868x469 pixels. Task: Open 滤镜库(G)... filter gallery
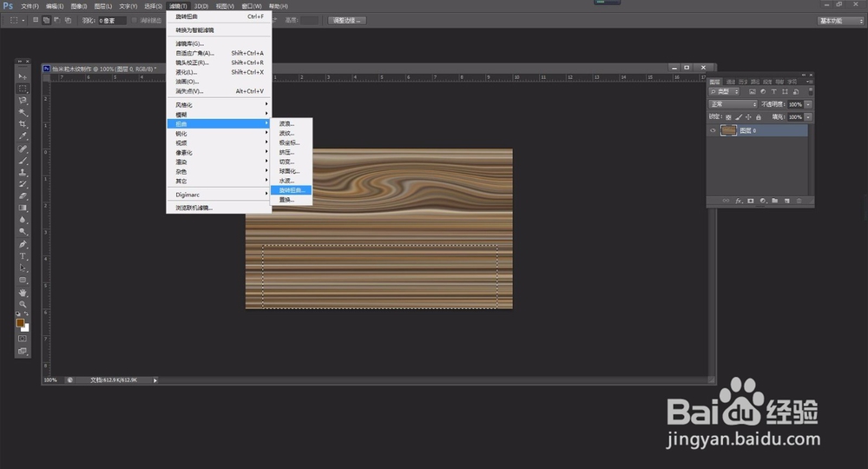point(219,43)
